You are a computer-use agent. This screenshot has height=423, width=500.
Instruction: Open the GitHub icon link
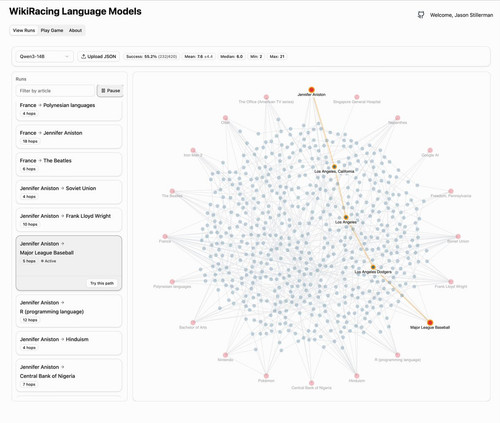pos(421,15)
